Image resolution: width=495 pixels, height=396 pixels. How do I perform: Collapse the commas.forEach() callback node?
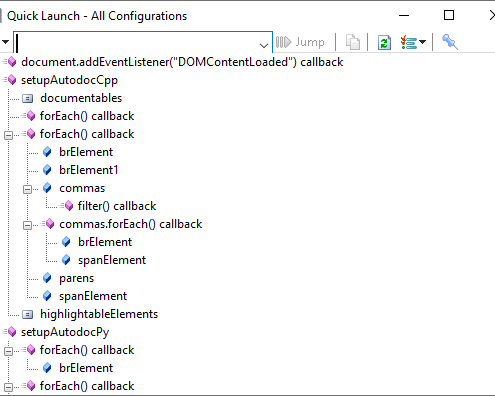click(x=27, y=225)
